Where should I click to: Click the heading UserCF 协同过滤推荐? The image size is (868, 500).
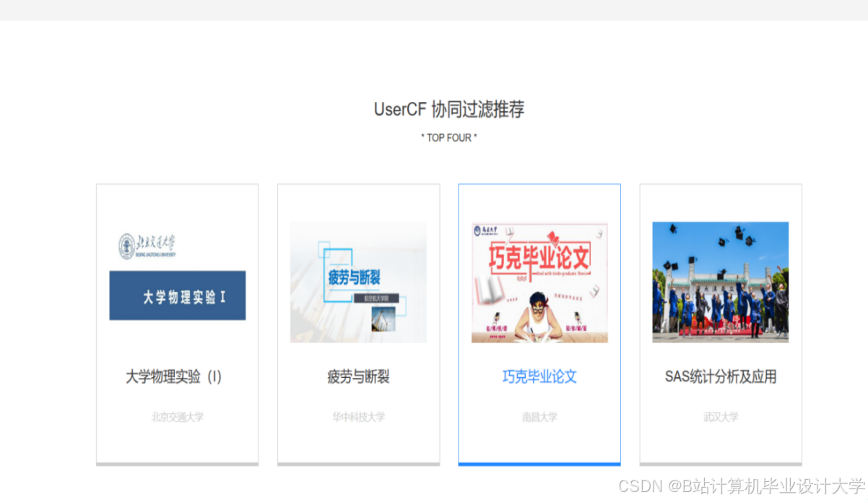(449, 109)
